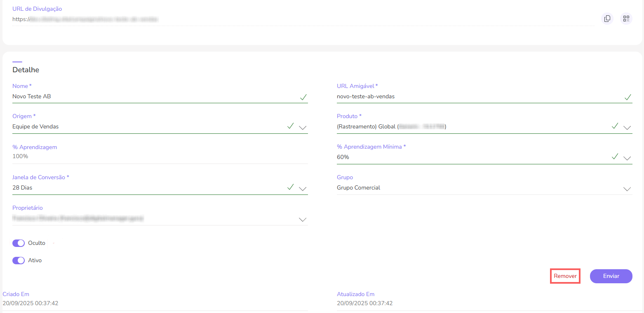Expand the Origem dropdown arrow
The height and width of the screenshot is (313, 644).
(x=303, y=127)
